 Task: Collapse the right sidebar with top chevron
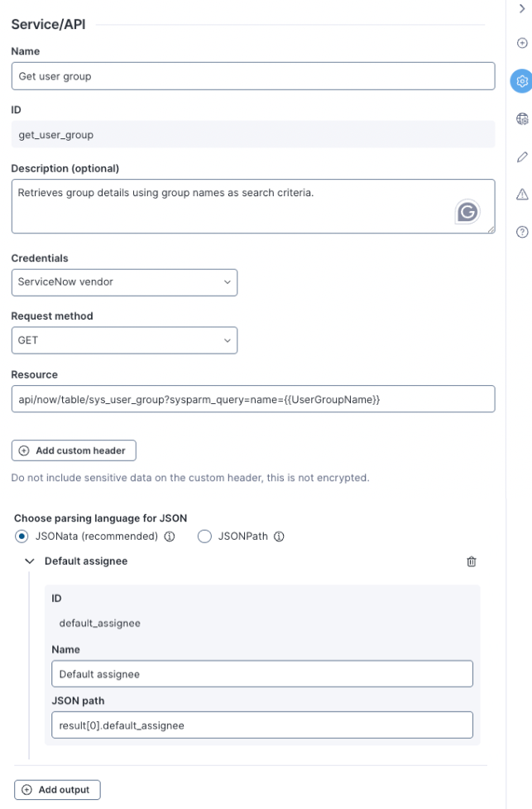click(x=522, y=7)
